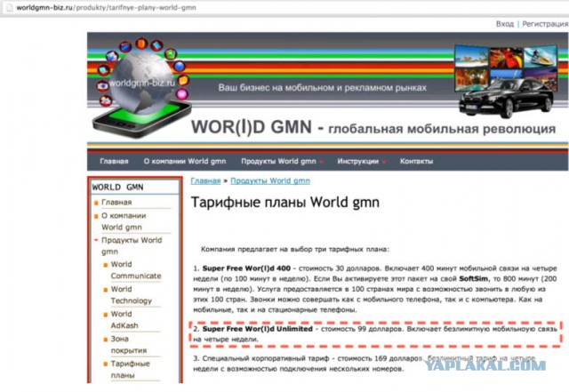Image resolution: width=569 pixels, height=392 pixels.
Task: Select О компании World gmn in sidebar
Action: [x=124, y=221]
